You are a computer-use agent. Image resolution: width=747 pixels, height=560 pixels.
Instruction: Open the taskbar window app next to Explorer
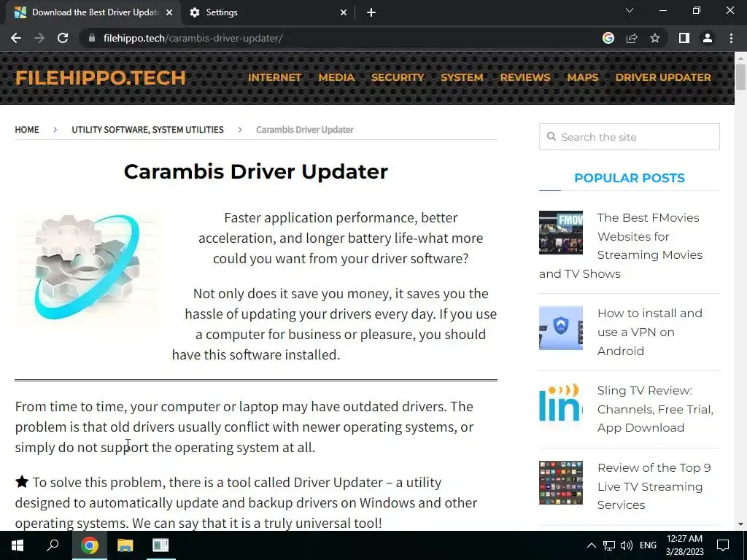coord(160,545)
